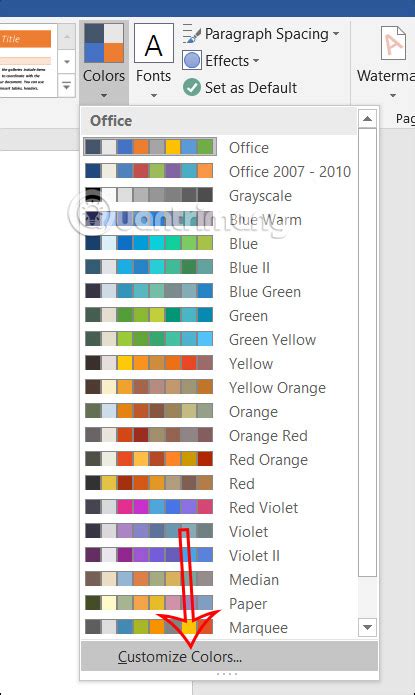This screenshot has width=415, height=695.
Task: Click the four-square Colors icon
Action: [x=104, y=43]
